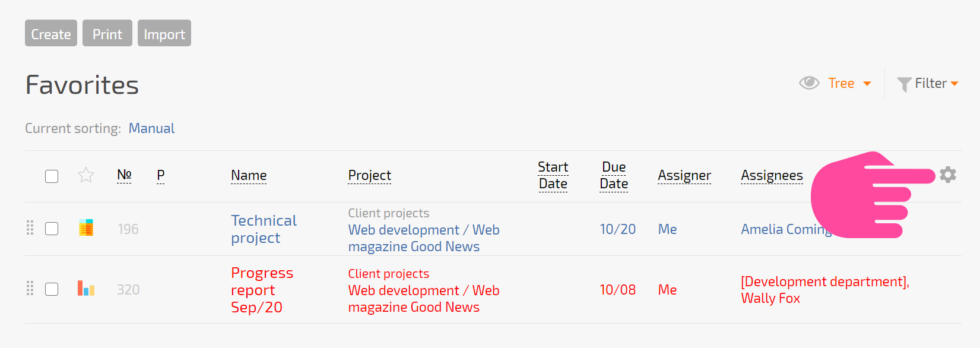Open column settings gear icon
This screenshot has height=348, width=980.
coord(948,175)
